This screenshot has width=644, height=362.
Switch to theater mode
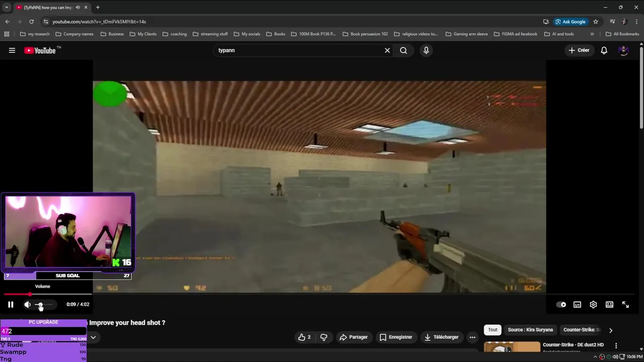(x=609, y=304)
